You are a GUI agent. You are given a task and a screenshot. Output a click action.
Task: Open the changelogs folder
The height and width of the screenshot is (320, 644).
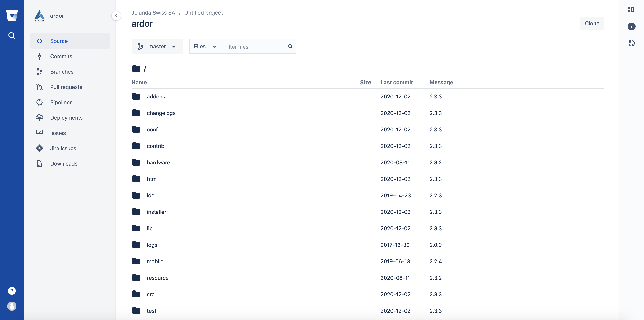tap(161, 113)
